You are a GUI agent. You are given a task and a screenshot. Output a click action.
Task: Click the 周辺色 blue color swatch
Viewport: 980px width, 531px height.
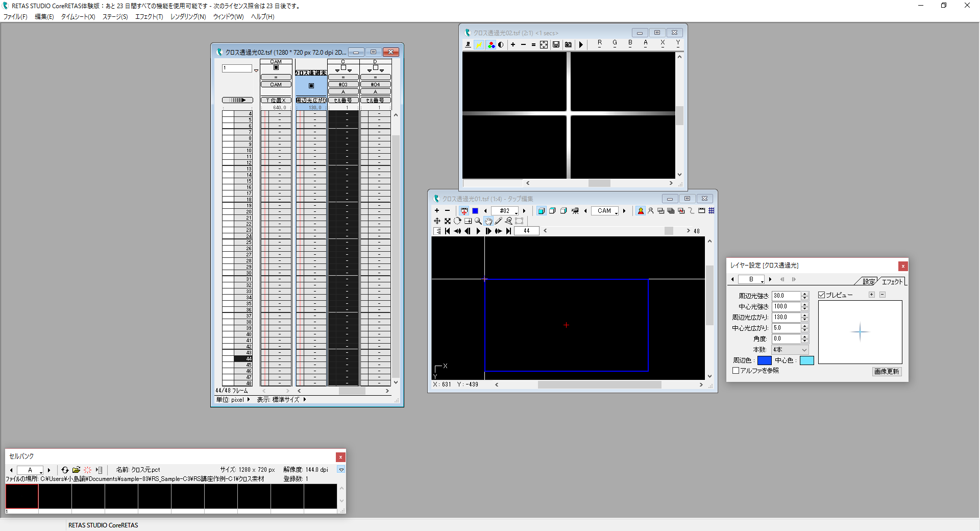(x=765, y=360)
